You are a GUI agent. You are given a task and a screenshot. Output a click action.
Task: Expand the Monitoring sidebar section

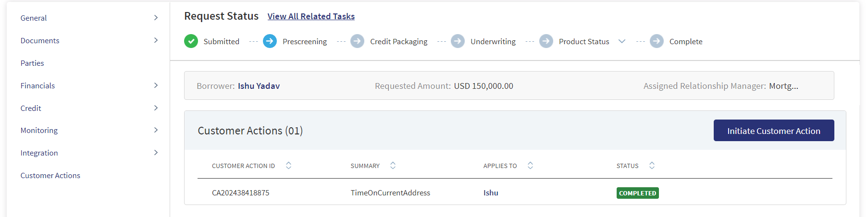tap(156, 130)
